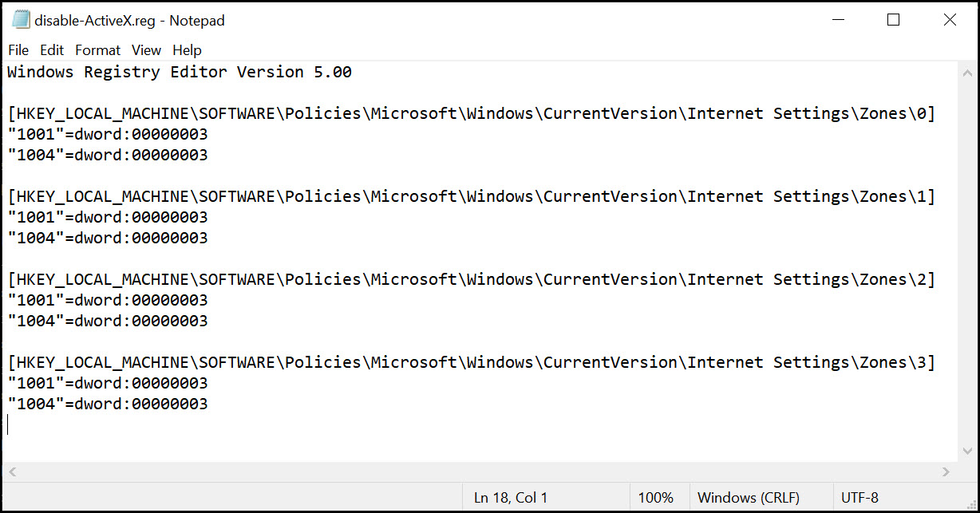Open the Edit menu
Viewport: 980px width, 513px height.
(51, 49)
